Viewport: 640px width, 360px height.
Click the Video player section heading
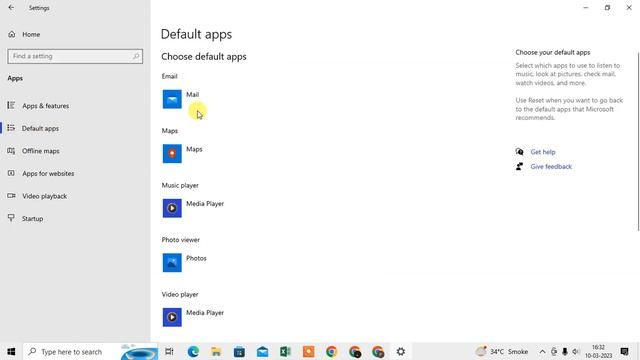point(180,294)
